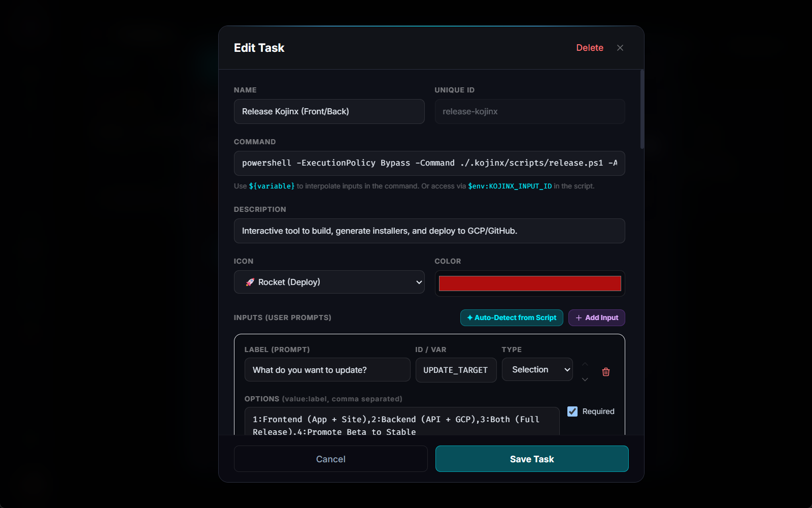Click the Unique ID release-kojinx field

(530, 111)
